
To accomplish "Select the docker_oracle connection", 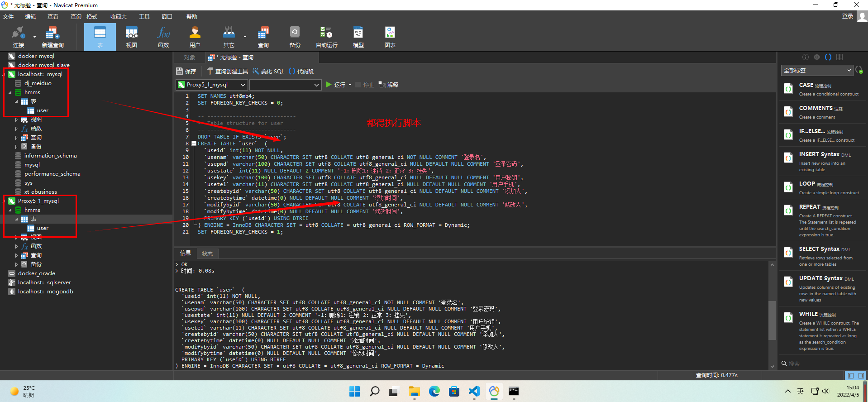I will 36,273.
